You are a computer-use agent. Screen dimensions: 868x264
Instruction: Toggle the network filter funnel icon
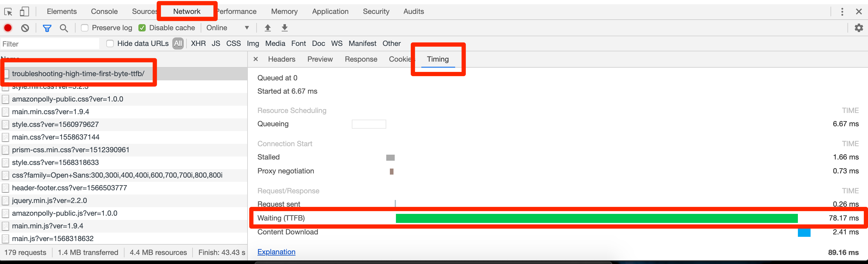pyautogui.click(x=47, y=28)
